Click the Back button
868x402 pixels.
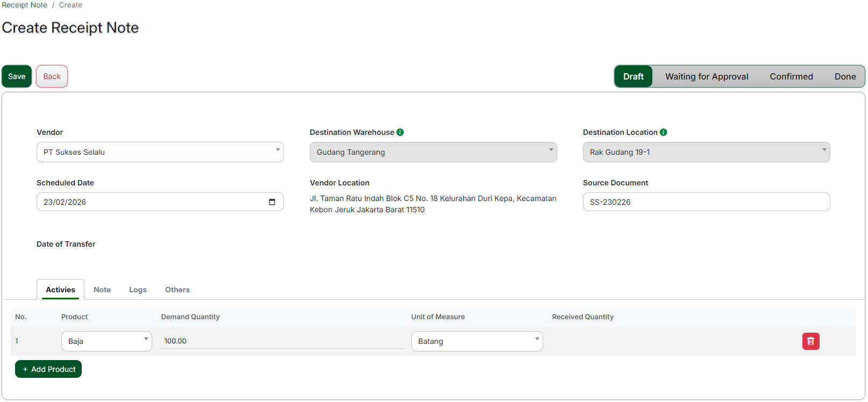tap(52, 76)
